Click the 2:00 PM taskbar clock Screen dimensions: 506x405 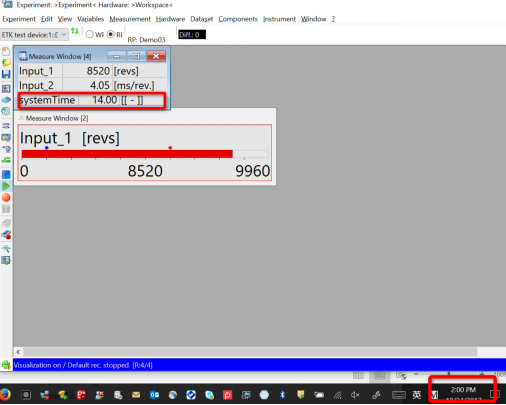click(463, 390)
